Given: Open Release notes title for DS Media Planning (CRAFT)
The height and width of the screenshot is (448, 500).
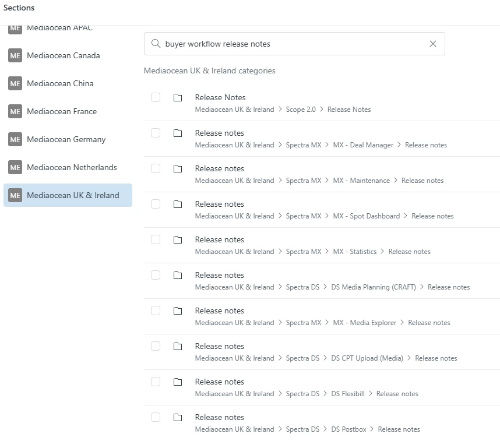Looking at the screenshot, I should pyautogui.click(x=220, y=275).
